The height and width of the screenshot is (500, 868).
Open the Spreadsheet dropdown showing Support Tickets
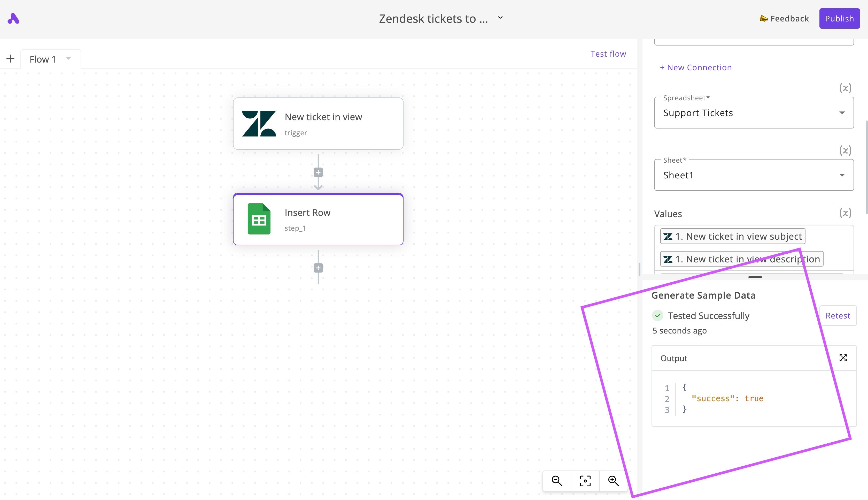(x=754, y=113)
